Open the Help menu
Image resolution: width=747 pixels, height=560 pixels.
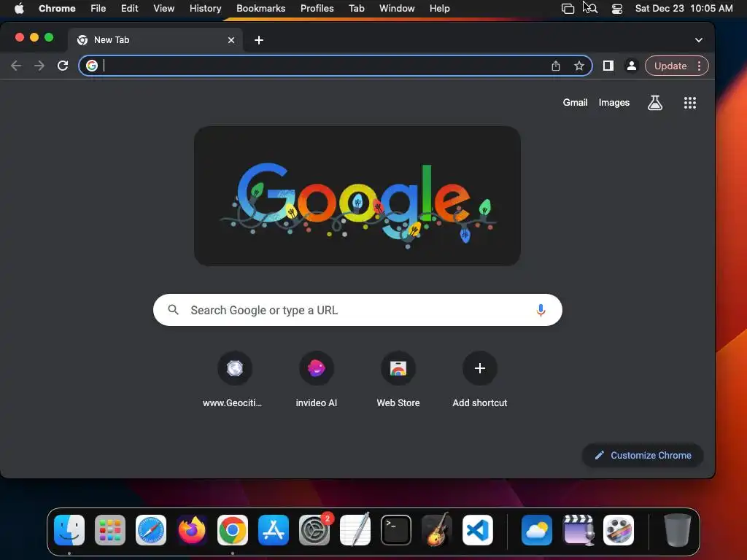coord(439,9)
